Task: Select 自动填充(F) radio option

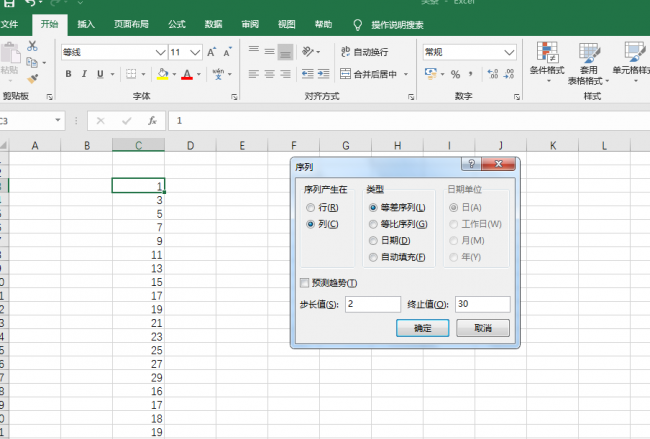Action: pyautogui.click(x=397, y=257)
